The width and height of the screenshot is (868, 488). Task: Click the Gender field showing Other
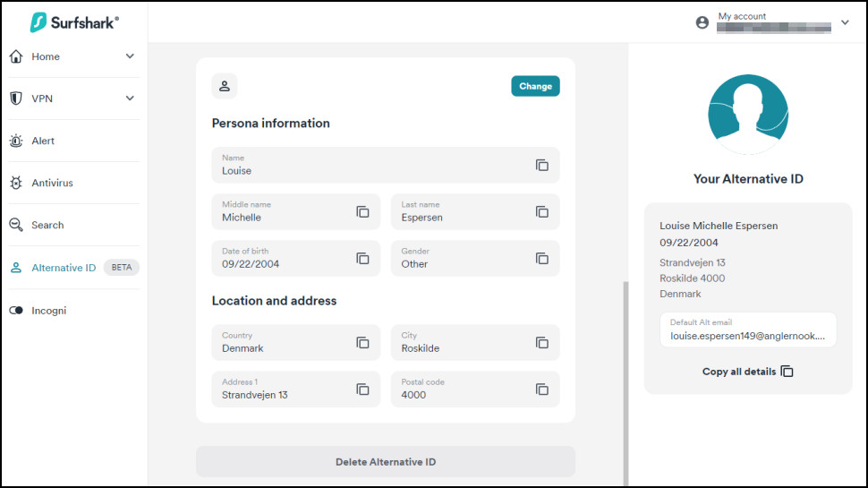point(475,258)
